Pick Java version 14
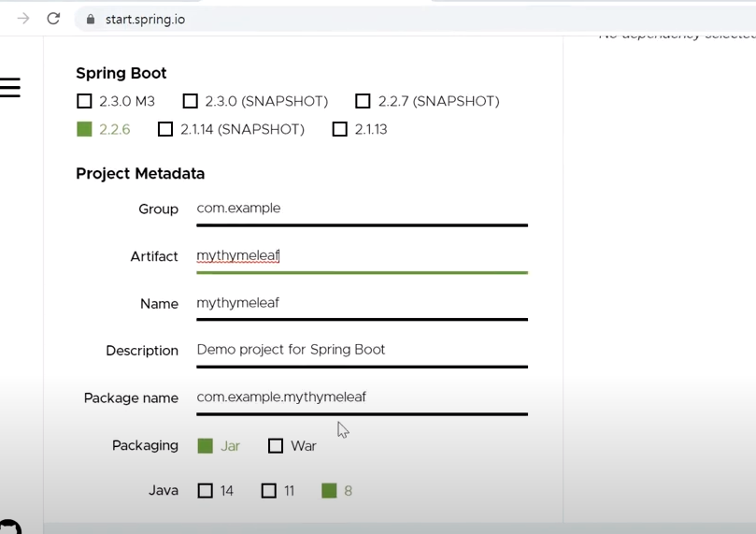 [x=216, y=491]
